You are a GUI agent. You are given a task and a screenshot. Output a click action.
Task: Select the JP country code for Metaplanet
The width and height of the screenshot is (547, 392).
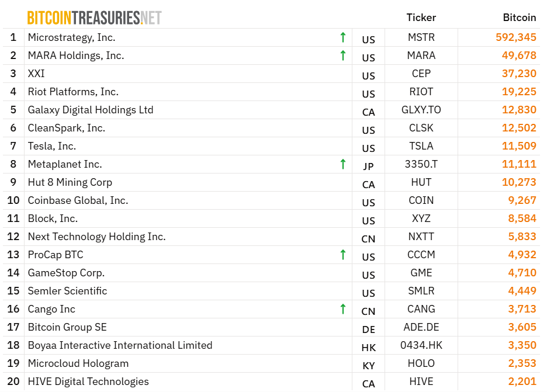368,166
